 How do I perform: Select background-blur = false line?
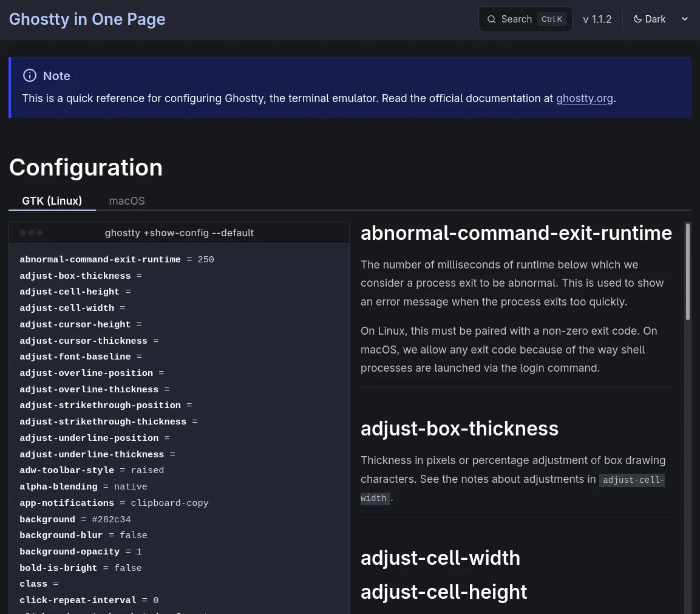84,535
